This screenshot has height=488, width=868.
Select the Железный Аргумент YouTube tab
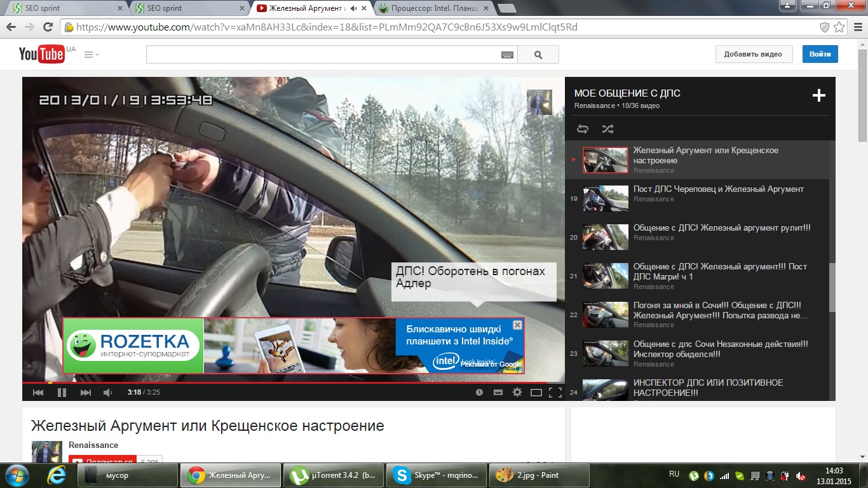click(311, 8)
